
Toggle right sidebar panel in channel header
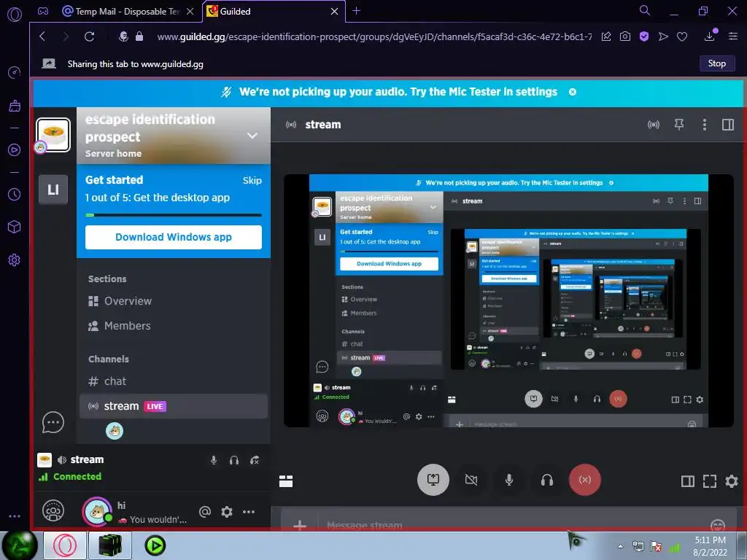tap(728, 125)
